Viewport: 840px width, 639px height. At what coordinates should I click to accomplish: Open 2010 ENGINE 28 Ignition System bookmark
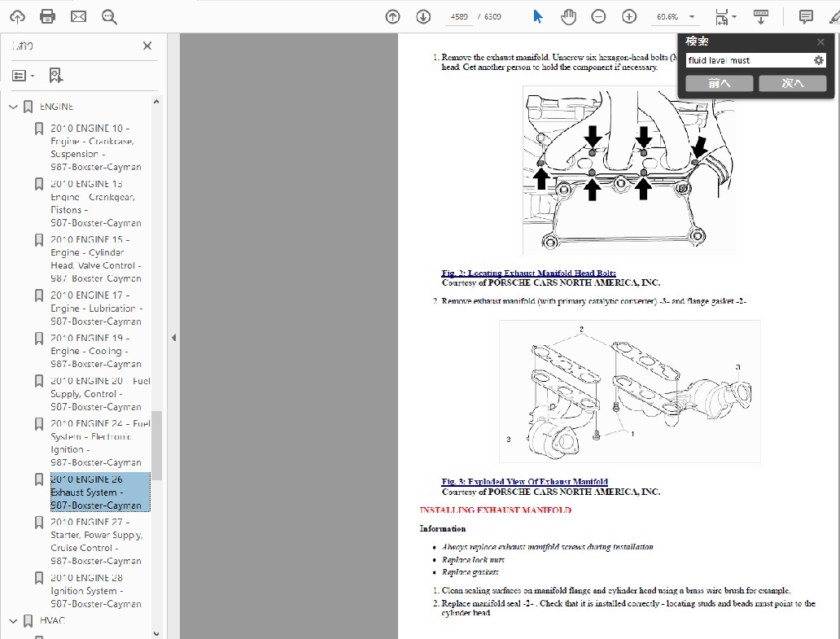[x=96, y=591]
